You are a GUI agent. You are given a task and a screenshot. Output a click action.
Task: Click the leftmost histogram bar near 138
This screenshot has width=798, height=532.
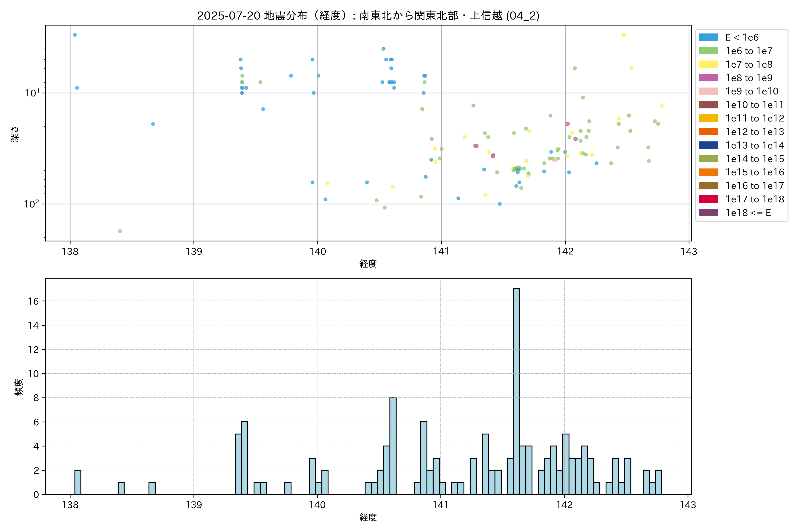(x=78, y=482)
